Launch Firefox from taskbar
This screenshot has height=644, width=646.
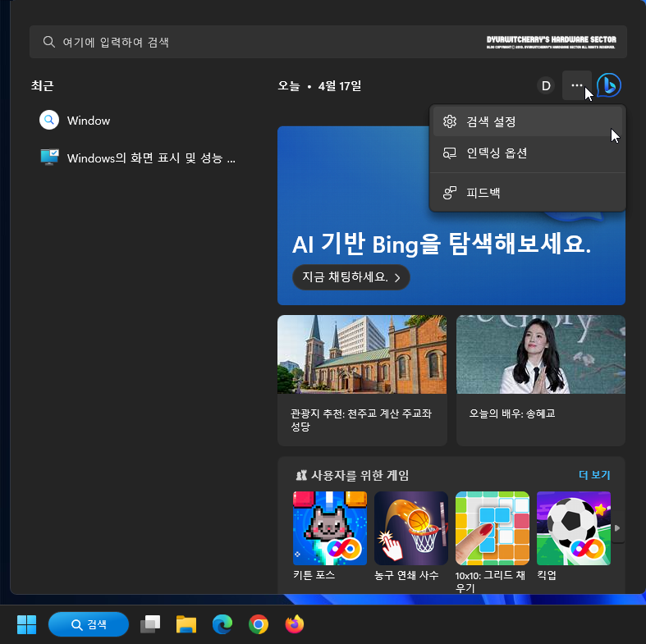click(x=295, y=624)
